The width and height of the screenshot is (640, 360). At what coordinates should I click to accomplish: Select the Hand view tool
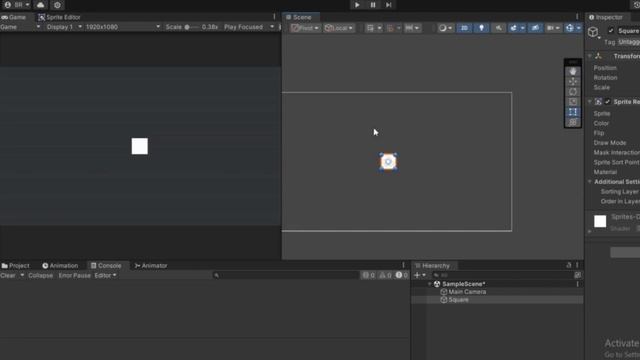click(573, 71)
